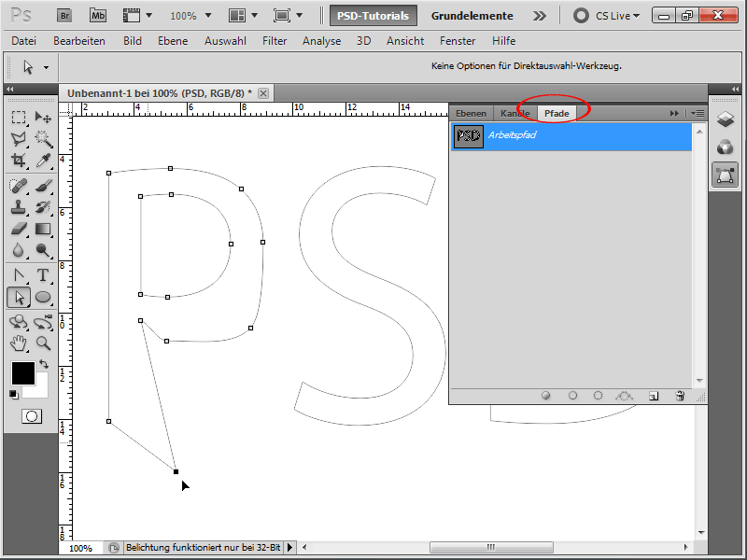Select the Type tool
This screenshot has height=560, width=747.
point(43,275)
